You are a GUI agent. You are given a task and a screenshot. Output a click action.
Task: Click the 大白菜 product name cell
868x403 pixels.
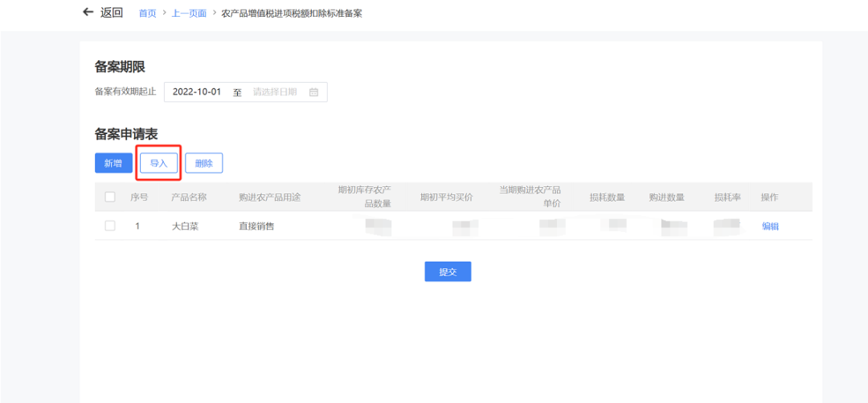[x=185, y=226]
